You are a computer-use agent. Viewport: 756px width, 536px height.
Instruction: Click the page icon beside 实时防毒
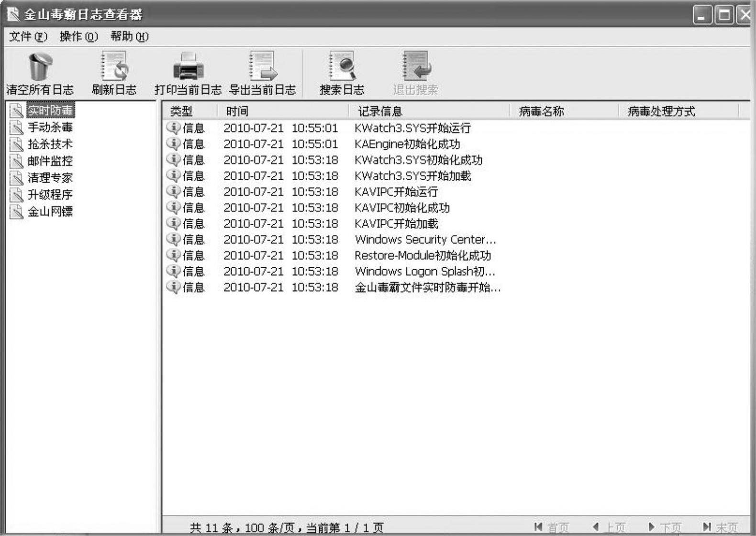click(16, 110)
